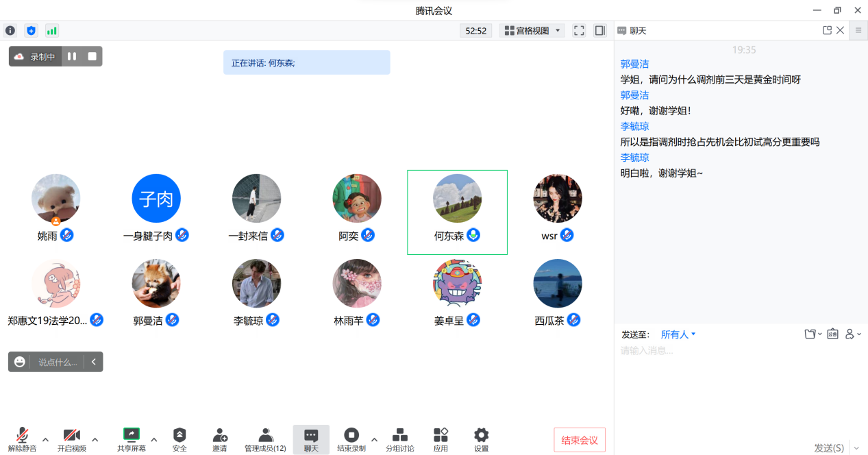Open Manage Members (管理成员) panel
868x455 pixels.
pos(265,439)
